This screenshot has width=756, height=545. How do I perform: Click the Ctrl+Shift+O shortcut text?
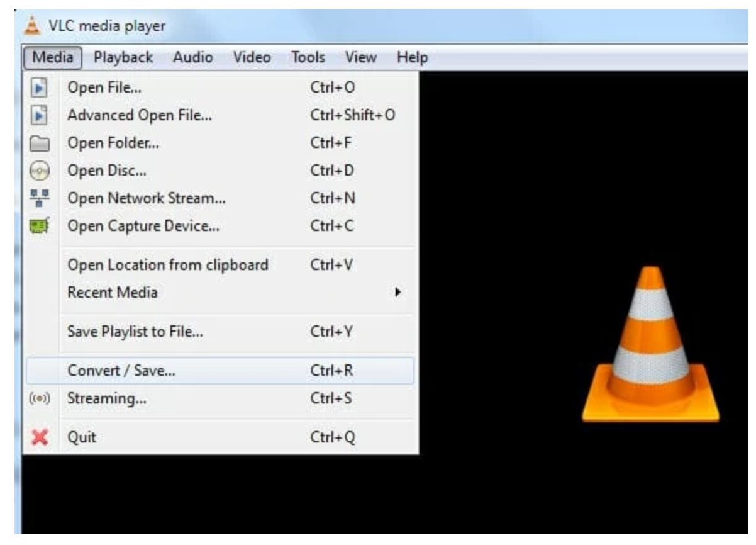(x=353, y=115)
